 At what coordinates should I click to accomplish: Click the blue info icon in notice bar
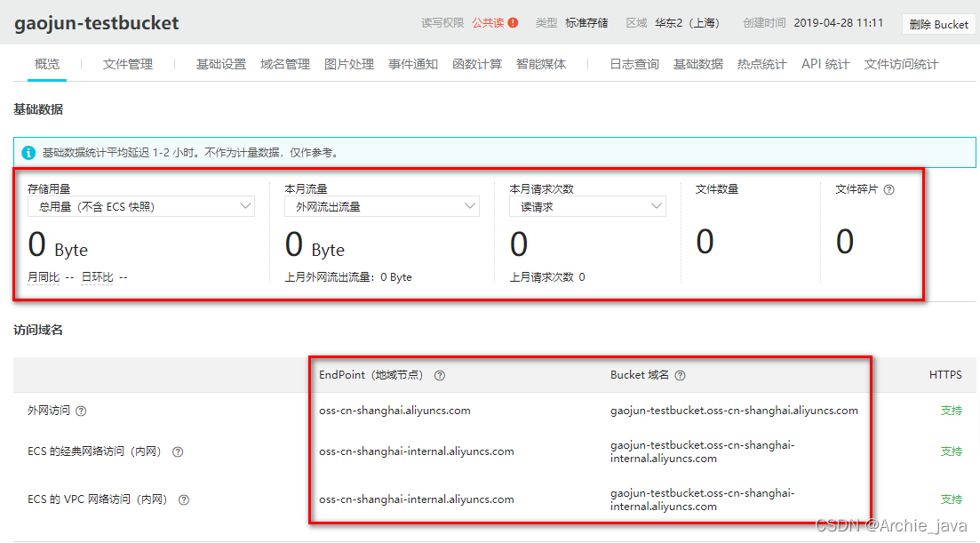click(x=28, y=153)
